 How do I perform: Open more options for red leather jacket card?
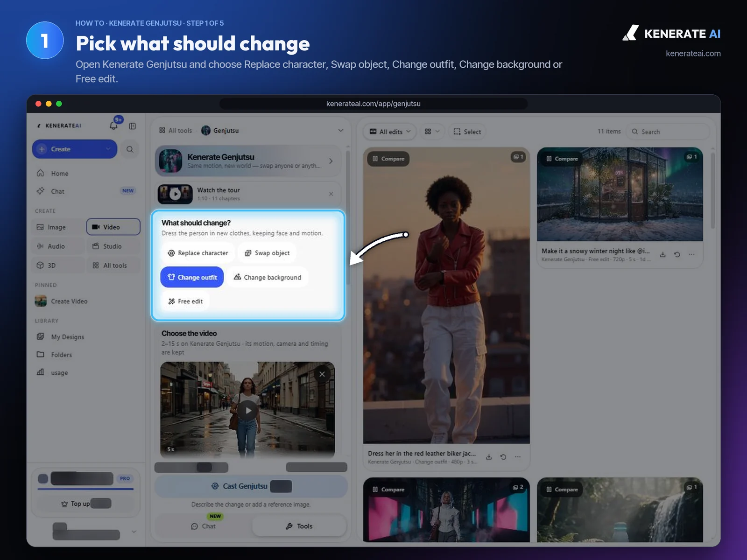[x=518, y=457]
